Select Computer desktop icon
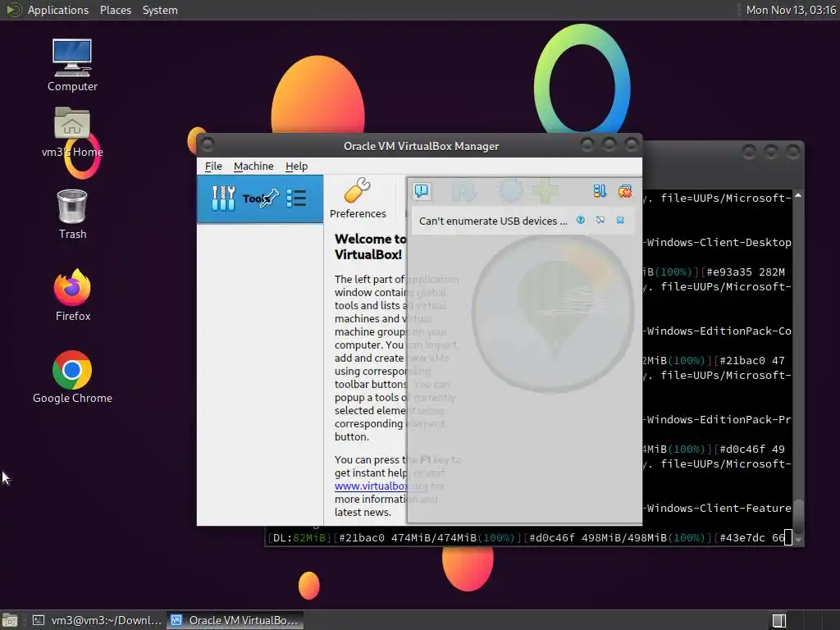840x630 pixels. (72, 66)
